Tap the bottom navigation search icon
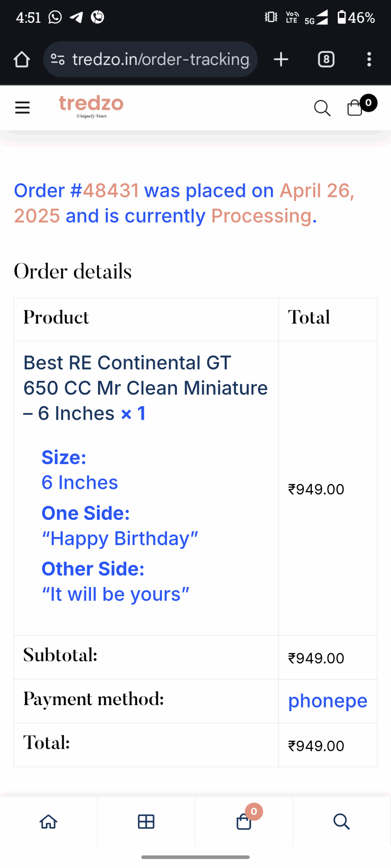This screenshot has height=868, width=391. 341,822
